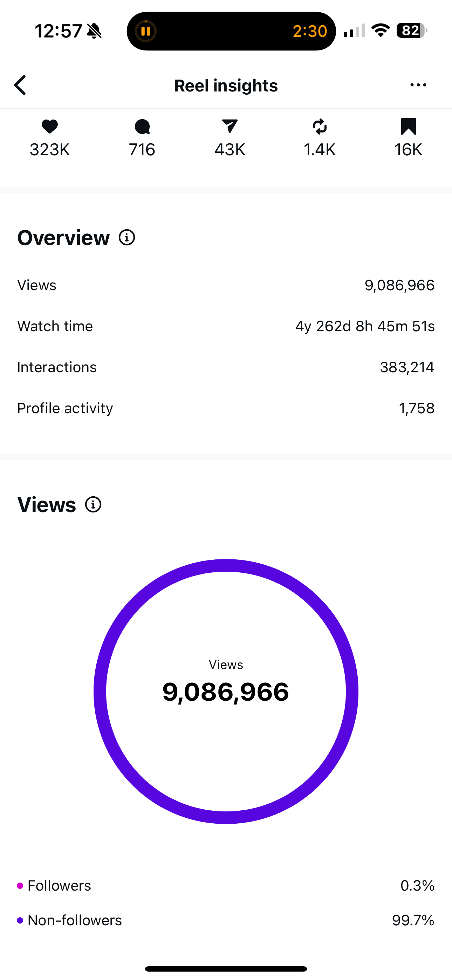Open the three-dot more options menu
Viewport: 452px width, 980px height.
(418, 85)
